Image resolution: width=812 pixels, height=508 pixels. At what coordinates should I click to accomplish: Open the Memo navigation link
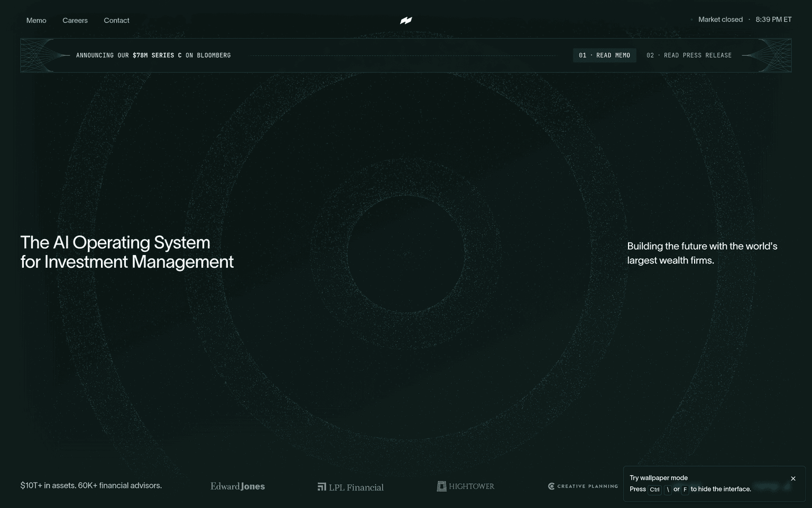[36, 20]
